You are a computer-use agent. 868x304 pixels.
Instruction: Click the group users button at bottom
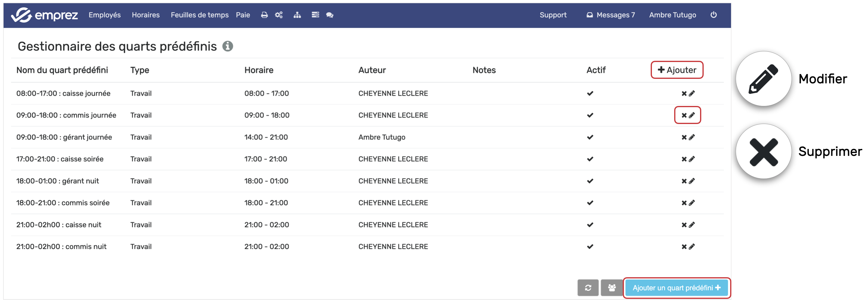[612, 288]
